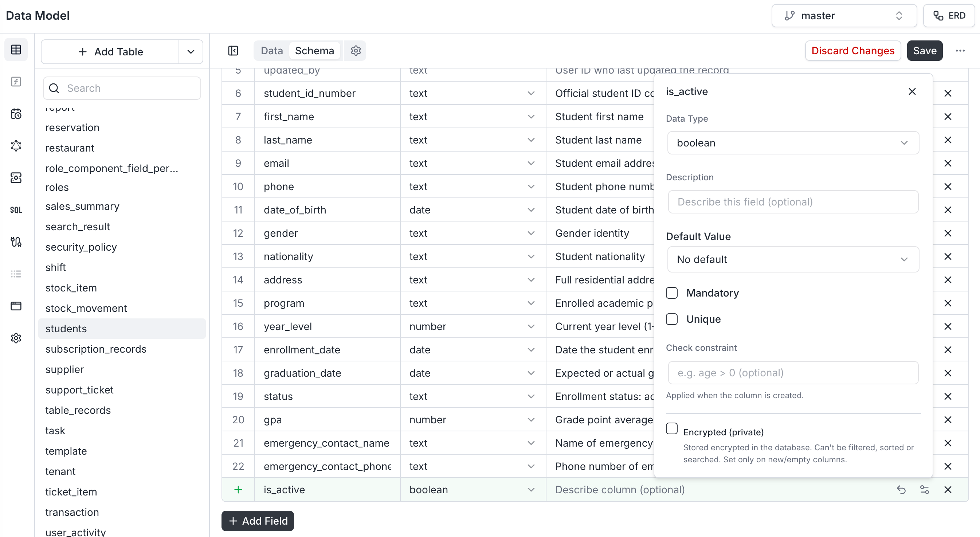Delete the is_active field row
Viewport: 980px width, 537px height.
tap(948, 490)
